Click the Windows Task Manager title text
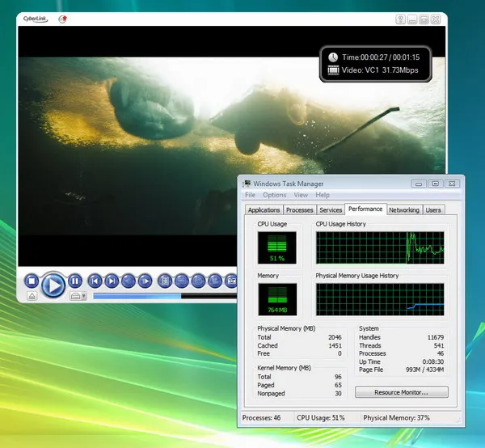 click(x=289, y=184)
